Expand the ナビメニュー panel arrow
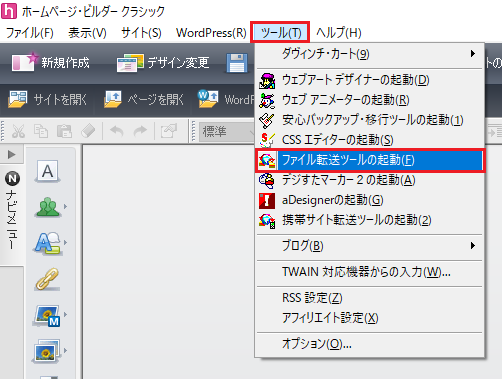Image resolution: width=502 pixels, height=379 pixels. 11,154
